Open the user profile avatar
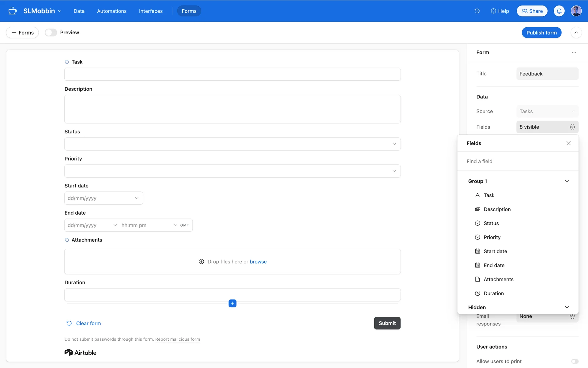This screenshot has width=588, height=368. (x=576, y=11)
